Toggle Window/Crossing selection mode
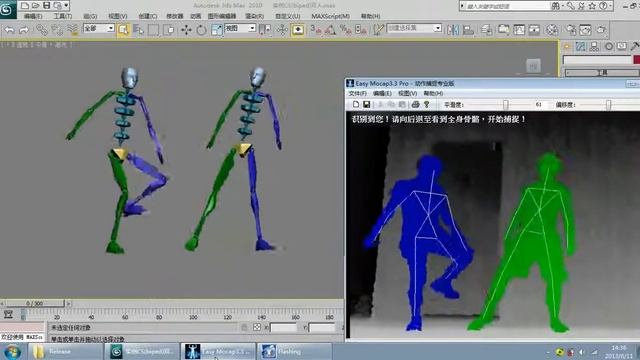Viewport: 640px width, 360px height. (x=169, y=30)
